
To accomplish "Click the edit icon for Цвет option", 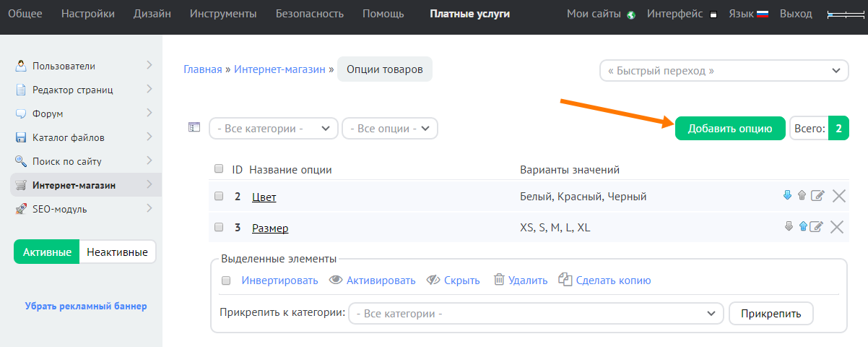I will click(x=817, y=196).
